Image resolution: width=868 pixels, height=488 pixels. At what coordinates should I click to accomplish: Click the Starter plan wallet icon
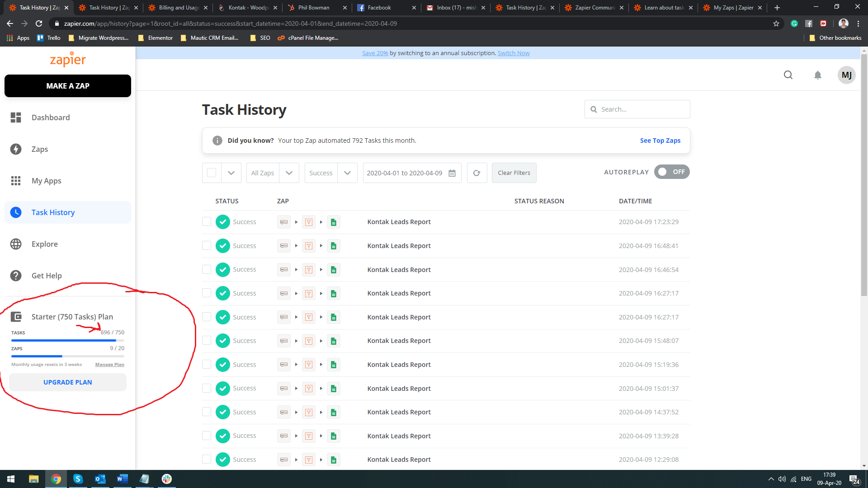pos(16,317)
